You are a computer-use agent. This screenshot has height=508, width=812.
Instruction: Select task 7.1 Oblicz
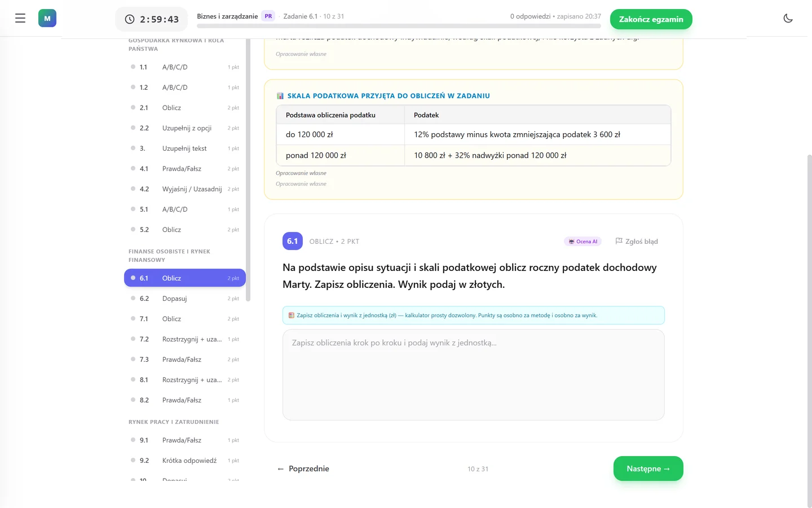click(185, 319)
